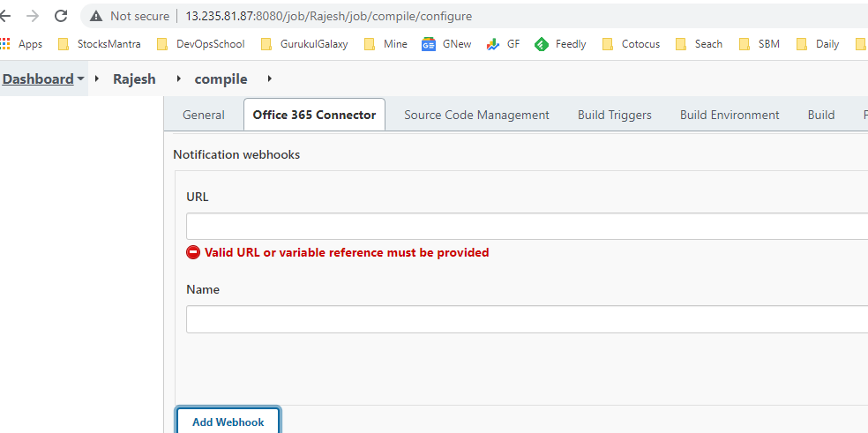Open the StocksMantra bookmark folder
868x433 pixels.
pyautogui.click(x=99, y=44)
